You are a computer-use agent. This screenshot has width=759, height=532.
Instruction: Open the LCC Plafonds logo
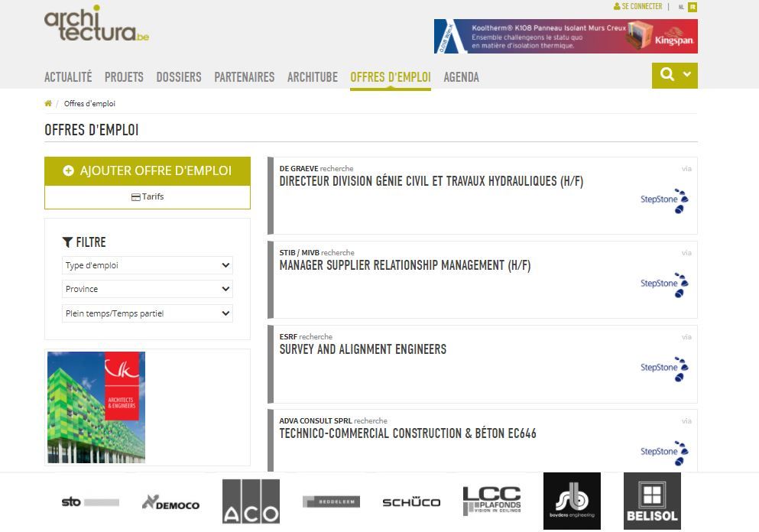(x=491, y=501)
